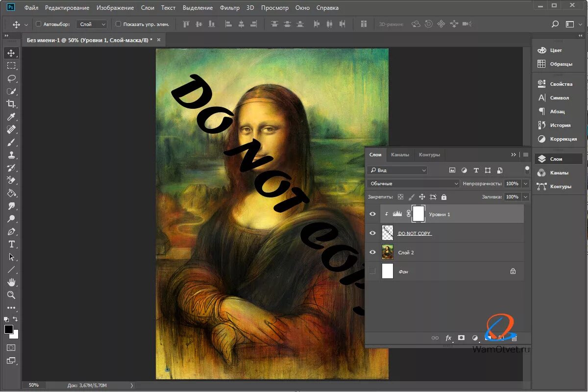Open the Файл menu
The width and height of the screenshot is (588, 392).
tap(31, 8)
